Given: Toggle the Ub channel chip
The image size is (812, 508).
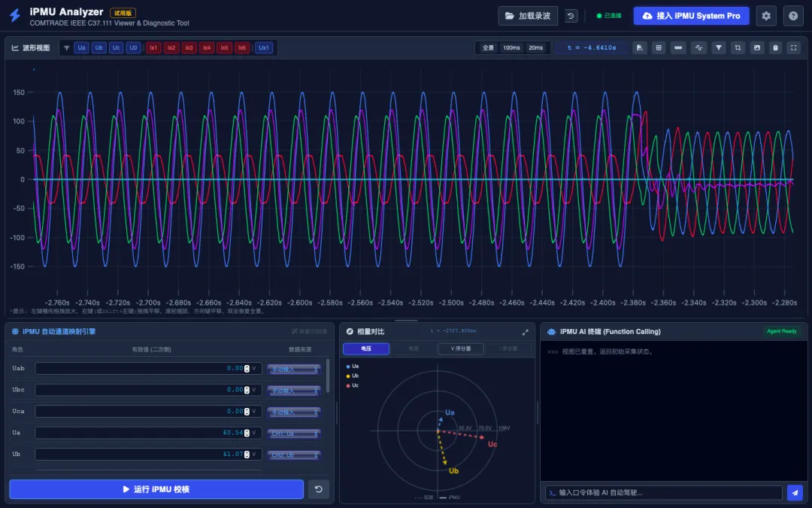Looking at the screenshot, I should point(99,47).
